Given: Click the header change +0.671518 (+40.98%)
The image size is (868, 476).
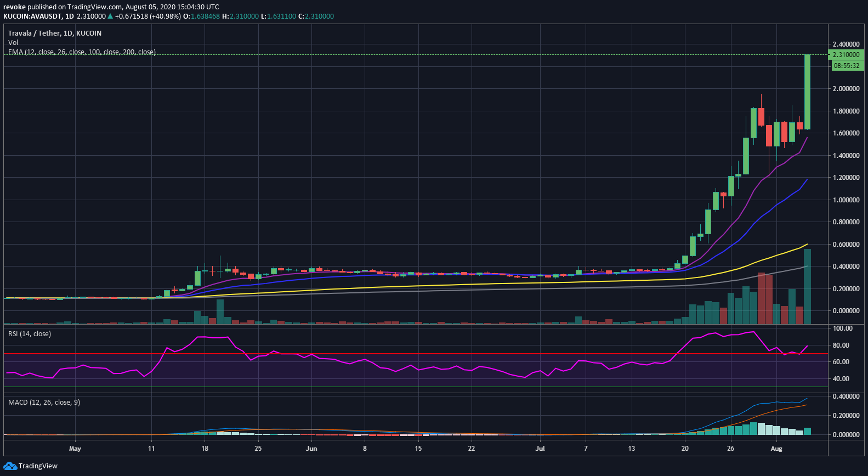Looking at the screenshot, I should [147, 16].
